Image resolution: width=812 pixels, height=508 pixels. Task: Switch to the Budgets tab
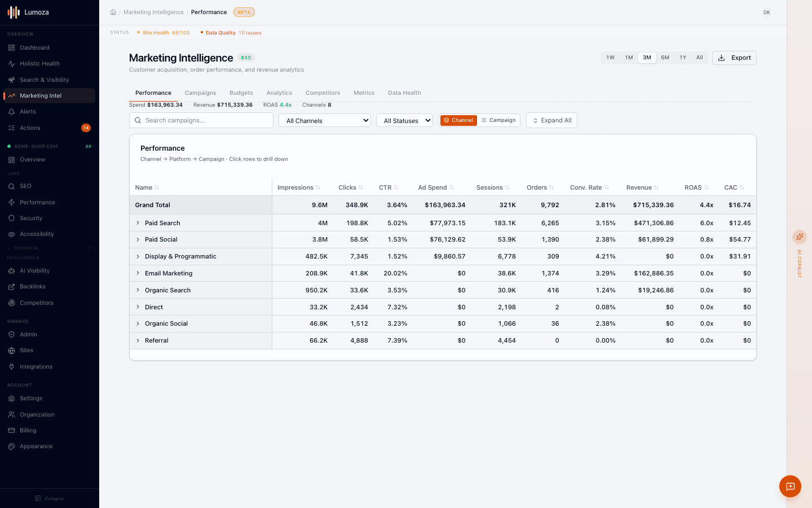(x=241, y=93)
